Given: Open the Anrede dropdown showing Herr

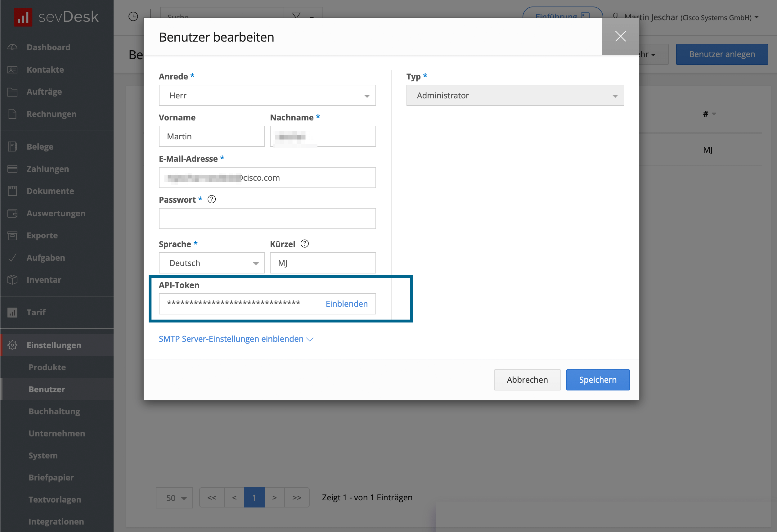Looking at the screenshot, I should pos(267,96).
